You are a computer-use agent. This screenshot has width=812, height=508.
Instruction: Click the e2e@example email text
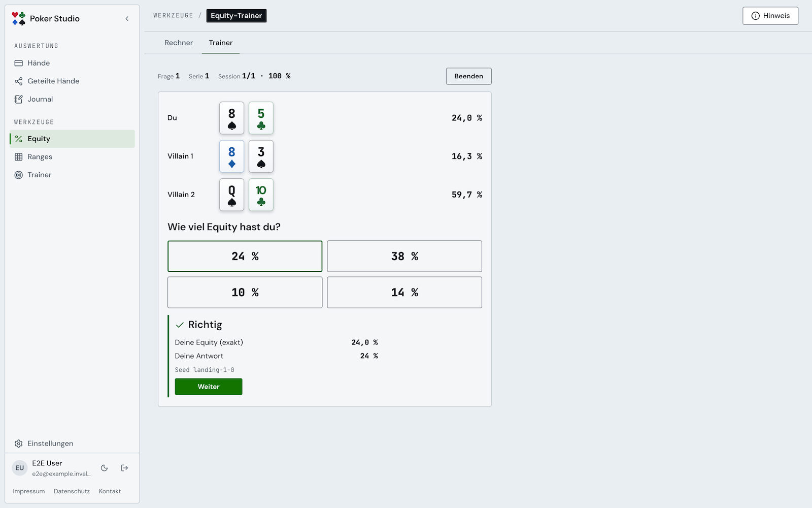click(61, 474)
